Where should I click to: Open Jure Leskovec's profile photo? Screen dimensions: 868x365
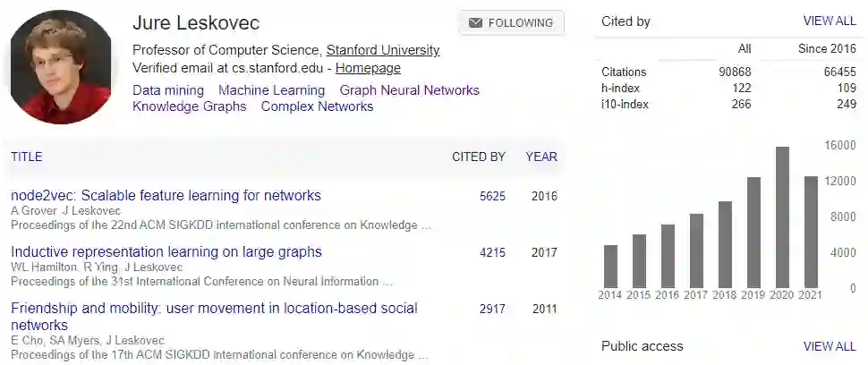pyautogui.click(x=62, y=66)
